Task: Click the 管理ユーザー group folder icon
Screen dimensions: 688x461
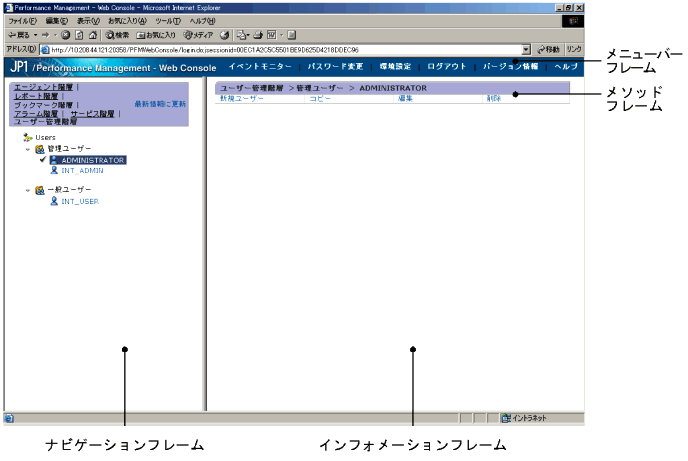Action: point(39,149)
